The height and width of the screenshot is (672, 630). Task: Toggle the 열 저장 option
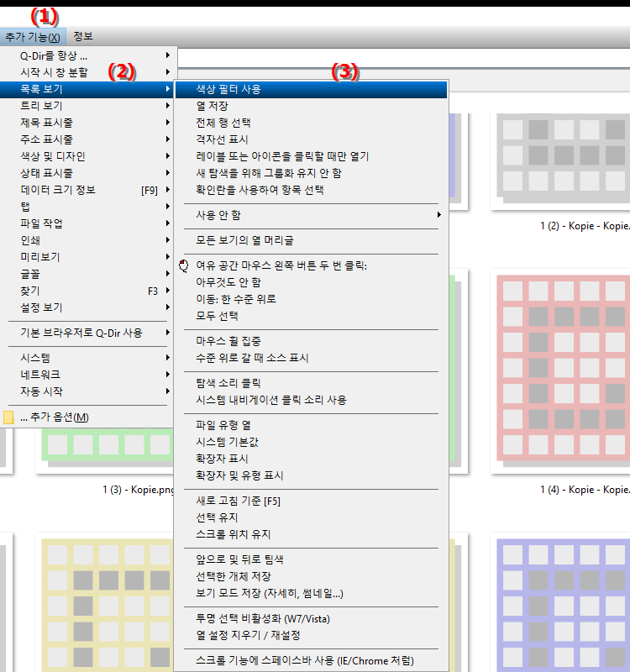[311, 106]
